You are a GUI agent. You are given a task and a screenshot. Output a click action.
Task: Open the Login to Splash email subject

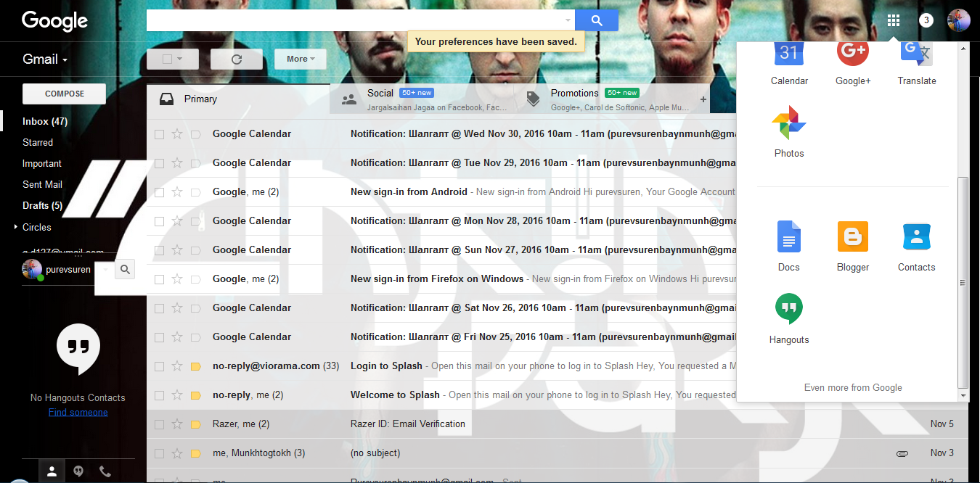pos(386,366)
